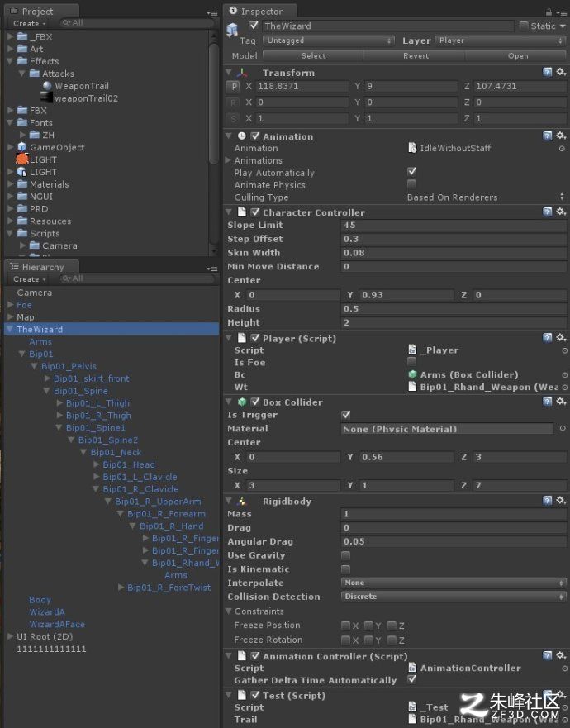Toggle TheWizard object active checkbox
This screenshot has height=728, width=570.
point(254,26)
